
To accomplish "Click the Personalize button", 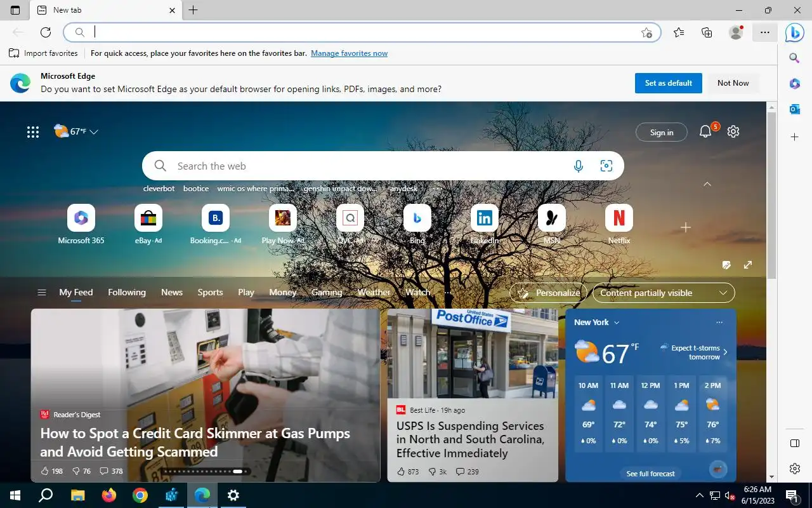I will [x=549, y=293].
